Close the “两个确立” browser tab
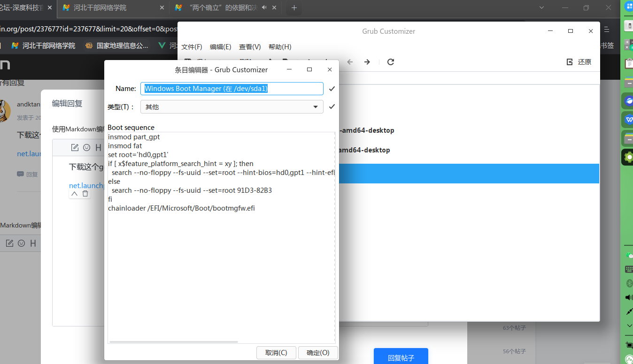This screenshot has width=633, height=364. [274, 8]
